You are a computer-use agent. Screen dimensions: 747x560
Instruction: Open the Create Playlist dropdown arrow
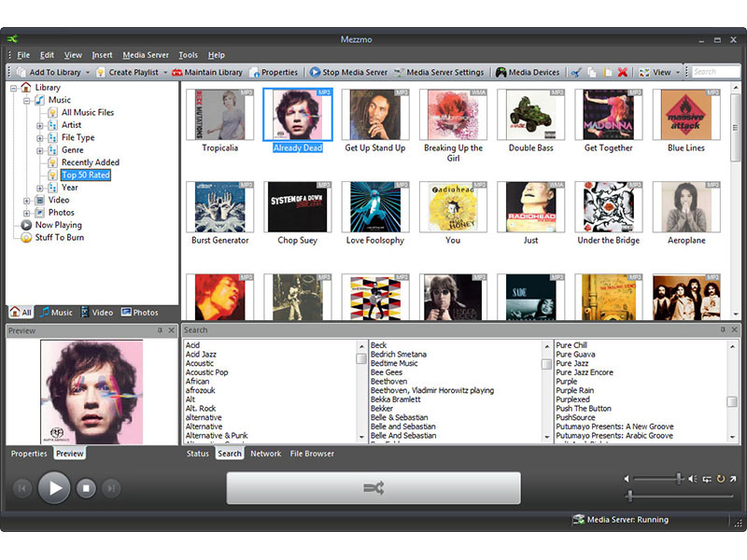[x=165, y=73]
